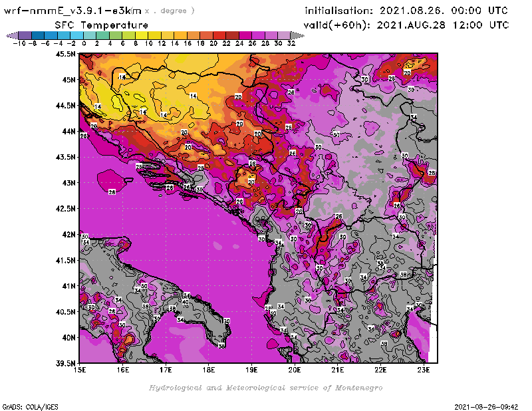Click the 16E longitude axis label
532x411 pixels.
123,370
